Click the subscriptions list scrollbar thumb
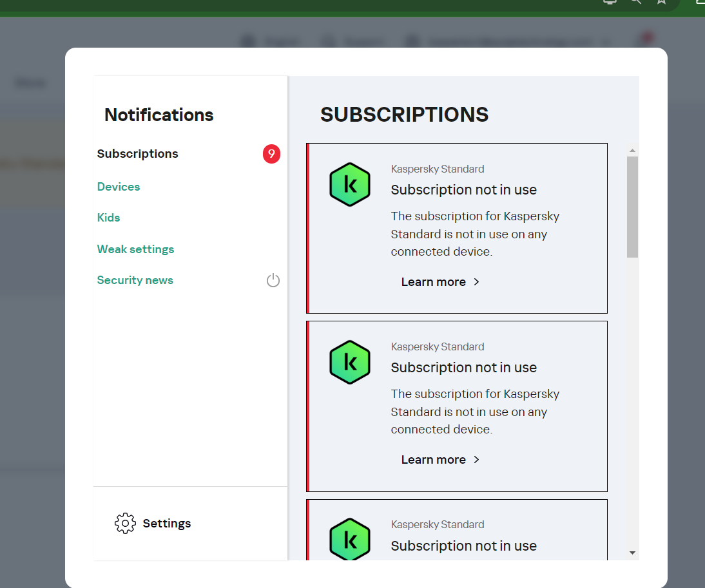The height and width of the screenshot is (588, 705). point(632,206)
